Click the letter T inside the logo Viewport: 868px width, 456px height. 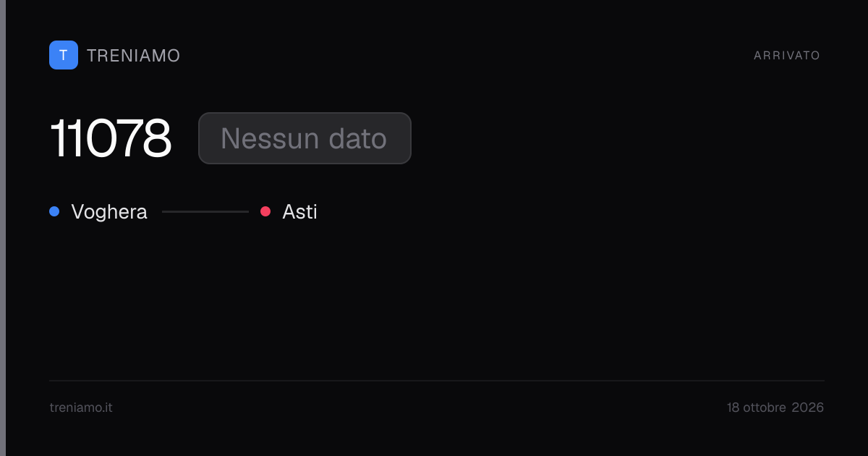pos(64,55)
